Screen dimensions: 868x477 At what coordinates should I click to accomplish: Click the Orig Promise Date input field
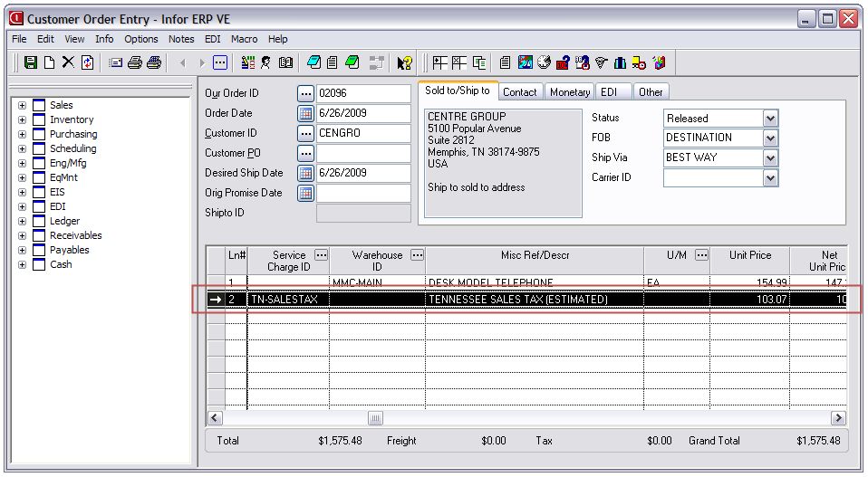coord(363,193)
